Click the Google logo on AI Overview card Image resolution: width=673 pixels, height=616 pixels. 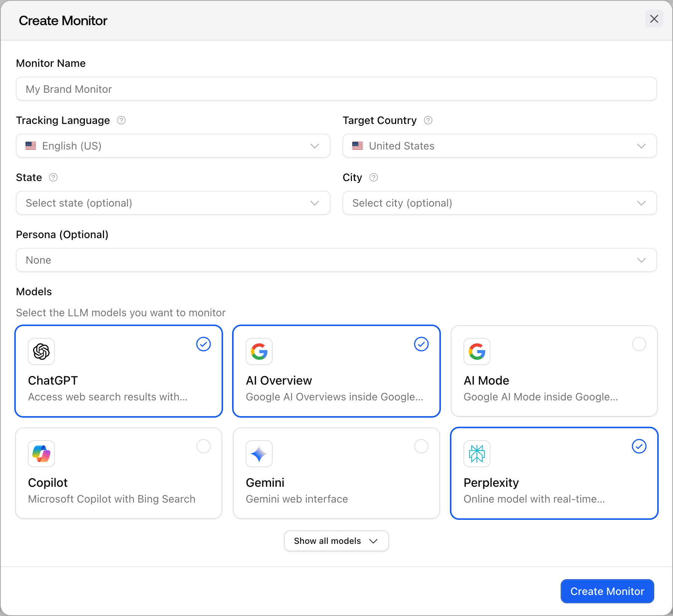click(x=259, y=352)
